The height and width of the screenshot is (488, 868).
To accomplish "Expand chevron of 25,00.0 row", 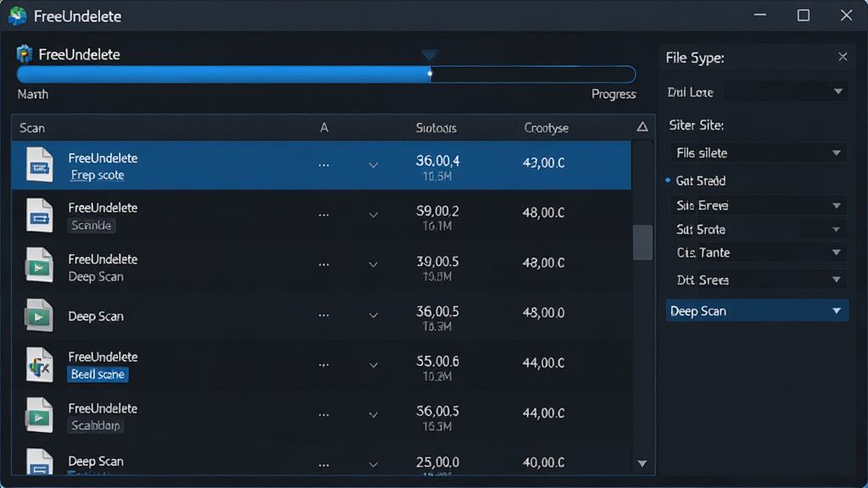I will pyautogui.click(x=374, y=465).
